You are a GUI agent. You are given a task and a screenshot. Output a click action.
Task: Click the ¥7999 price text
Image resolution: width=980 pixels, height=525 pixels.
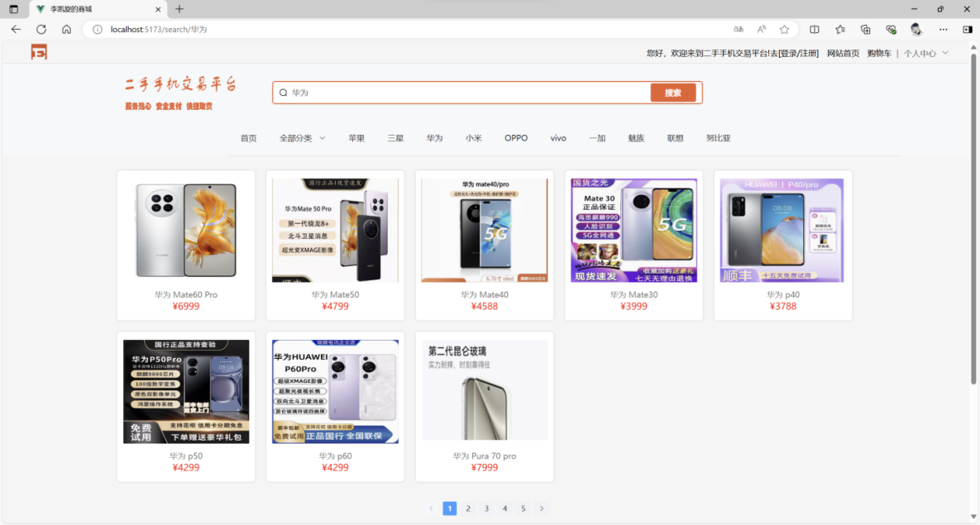point(485,467)
